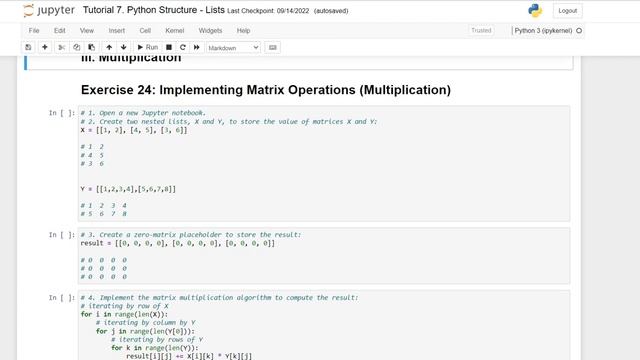The height and width of the screenshot is (360, 640).
Task: Paste cells below icon
Action: pos(91,47)
